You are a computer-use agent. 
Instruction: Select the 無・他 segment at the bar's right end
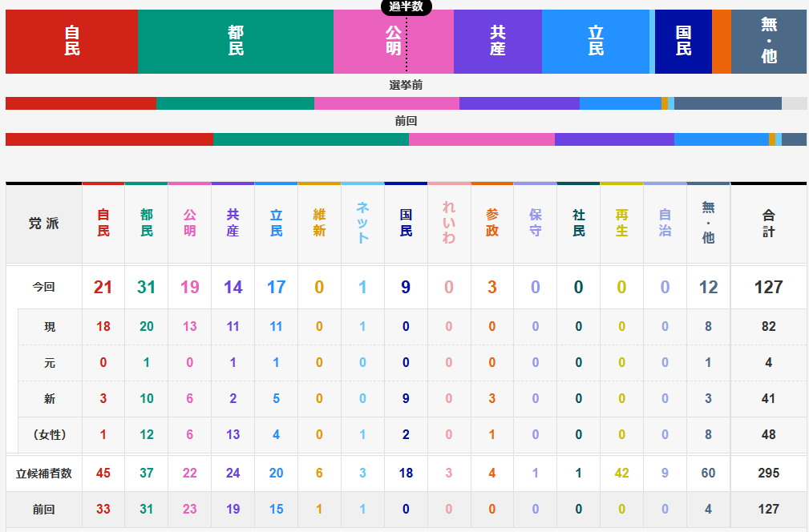tap(768, 42)
